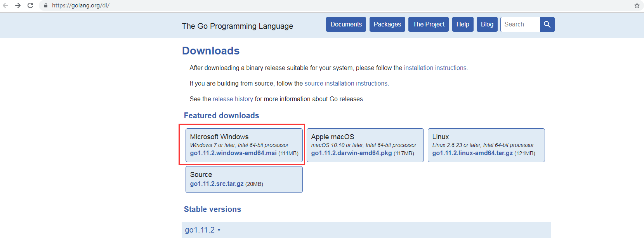
Task: Click the magnifying glass search button
Action: (547, 24)
